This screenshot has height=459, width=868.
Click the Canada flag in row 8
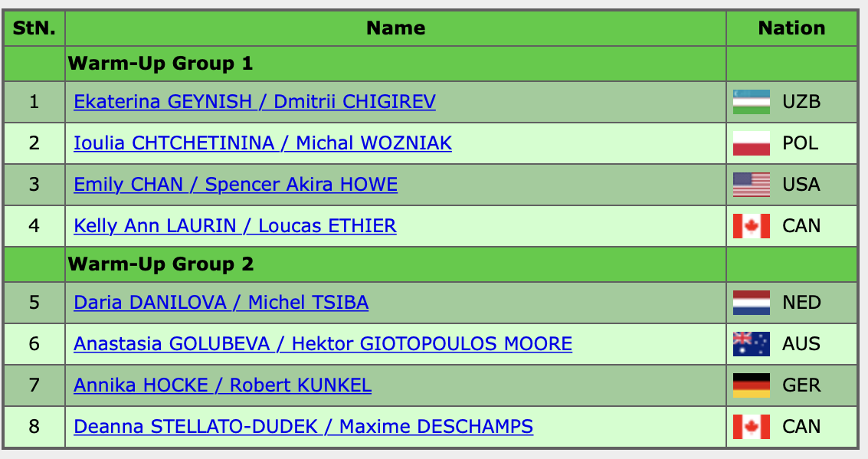752,427
